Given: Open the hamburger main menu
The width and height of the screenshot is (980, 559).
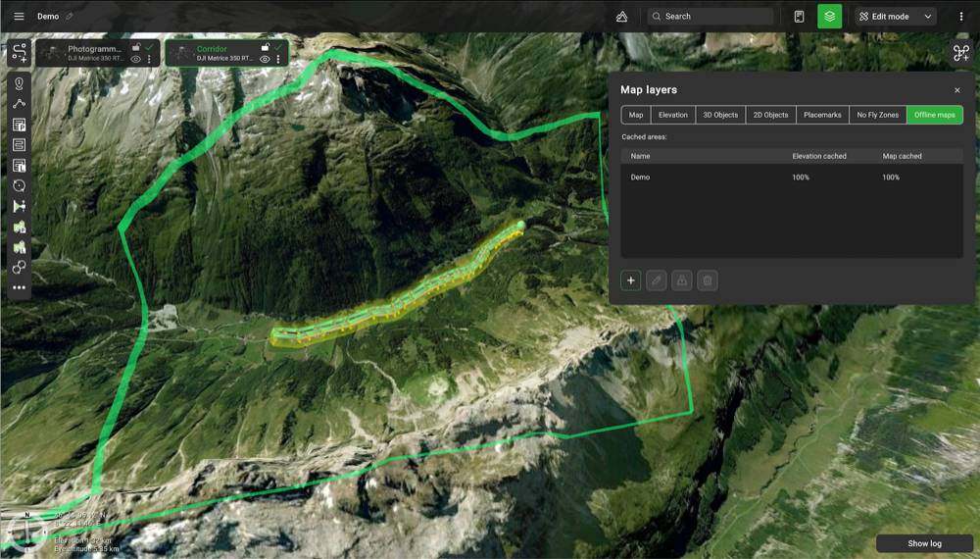Looking at the screenshot, I should 19,17.
